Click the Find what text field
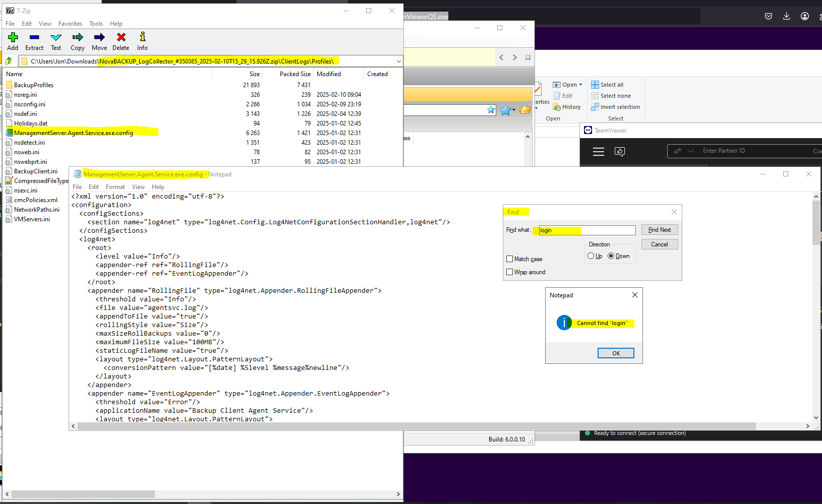The width and height of the screenshot is (822, 504). (x=587, y=230)
